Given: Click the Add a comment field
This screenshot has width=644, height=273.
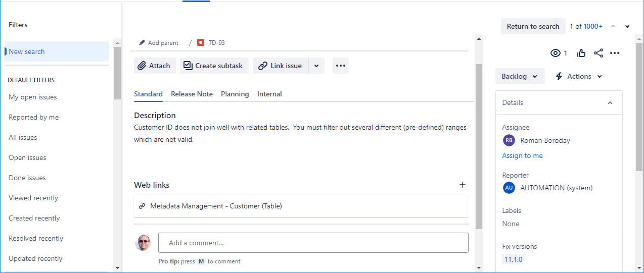Looking at the screenshot, I should 313,243.
